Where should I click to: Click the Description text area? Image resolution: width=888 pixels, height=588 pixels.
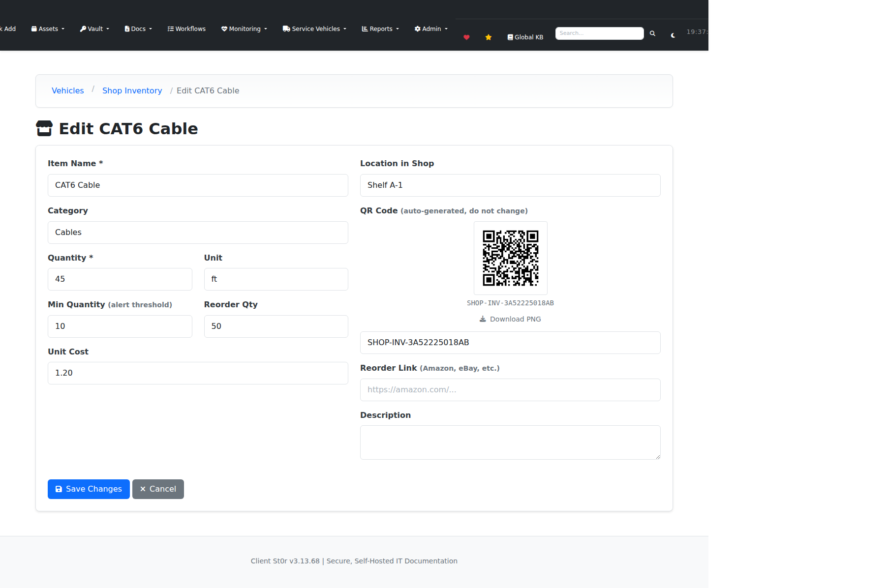[510, 442]
